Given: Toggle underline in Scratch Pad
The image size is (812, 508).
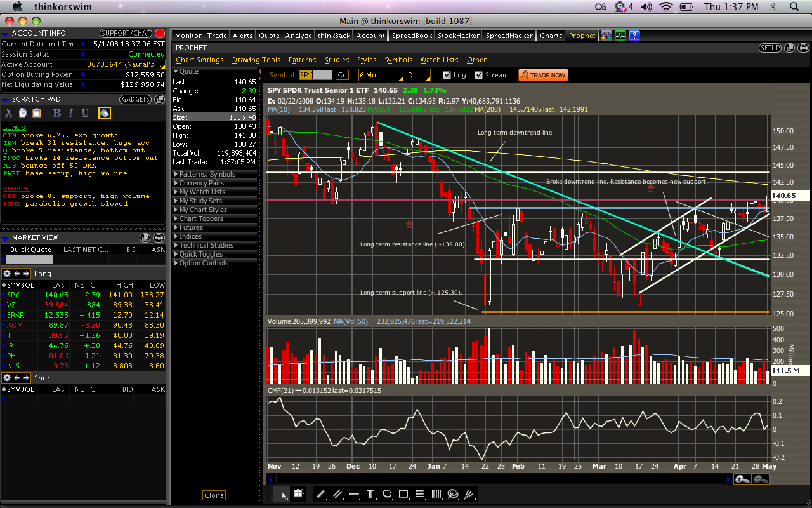Looking at the screenshot, I should [85, 113].
